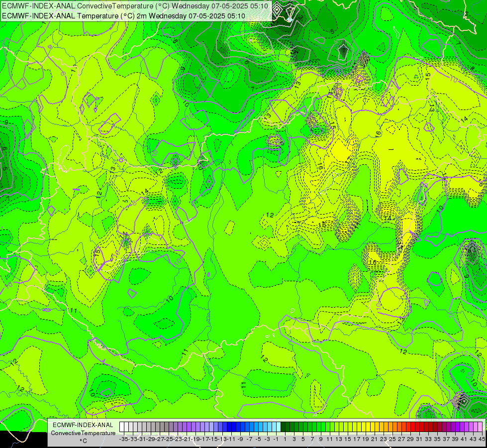This screenshot has height=448, width=487.
Task: Click the -9 value on the legend scale
Action: point(240,440)
